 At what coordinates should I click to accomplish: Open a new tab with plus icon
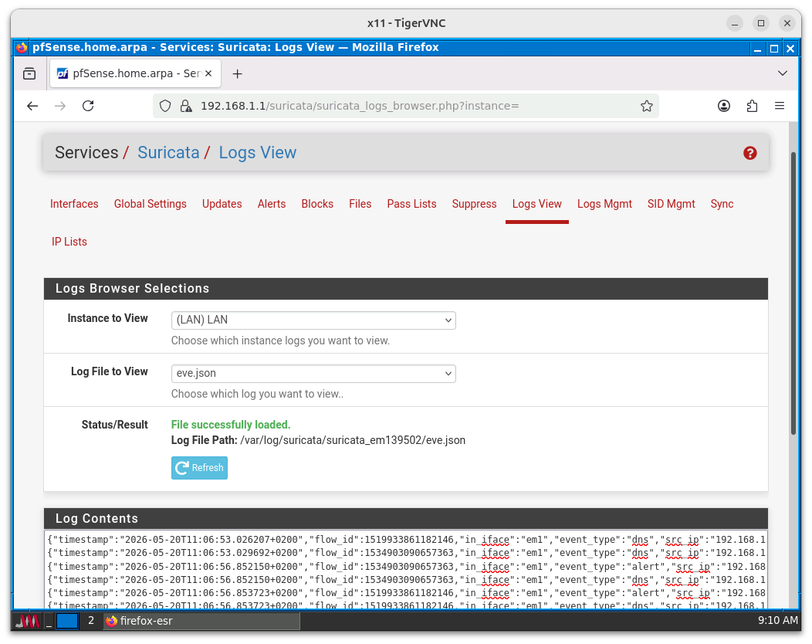pyautogui.click(x=237, y=73)
